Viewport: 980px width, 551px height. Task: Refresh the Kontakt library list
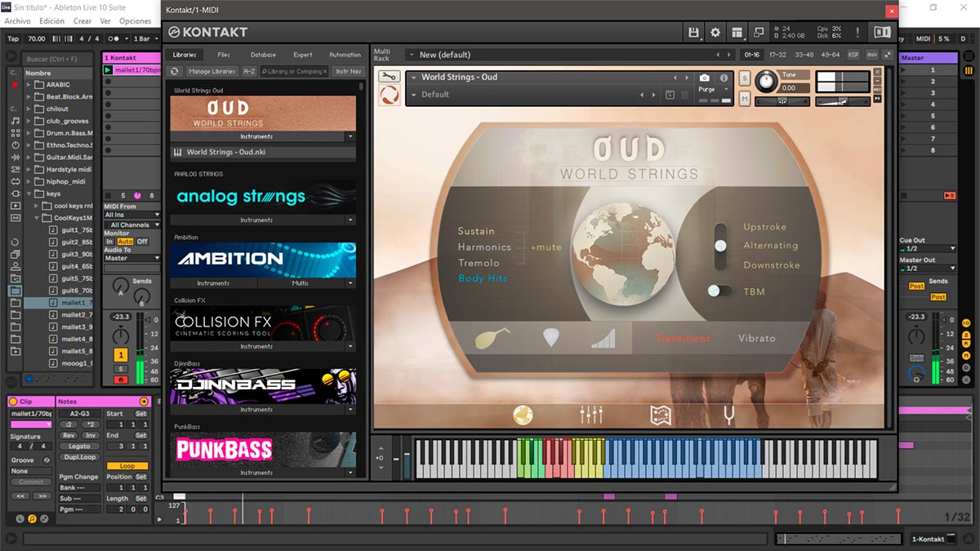point(175,71)
